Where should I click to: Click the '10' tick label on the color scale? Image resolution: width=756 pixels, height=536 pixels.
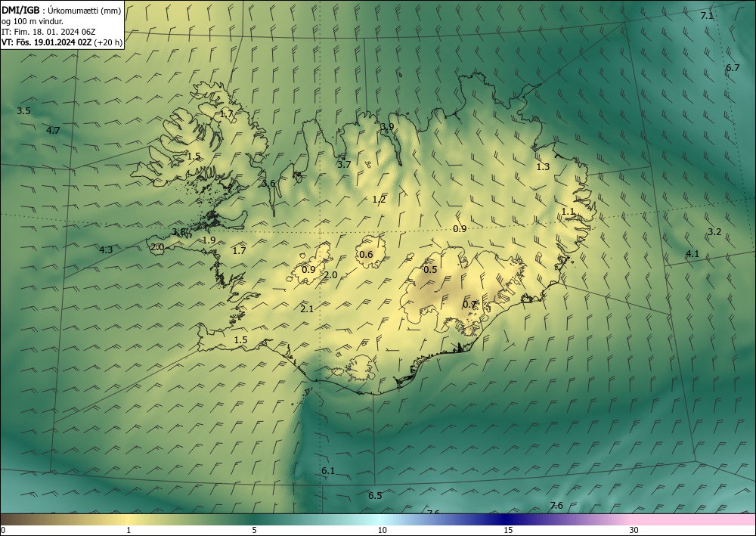click(383, 530)
